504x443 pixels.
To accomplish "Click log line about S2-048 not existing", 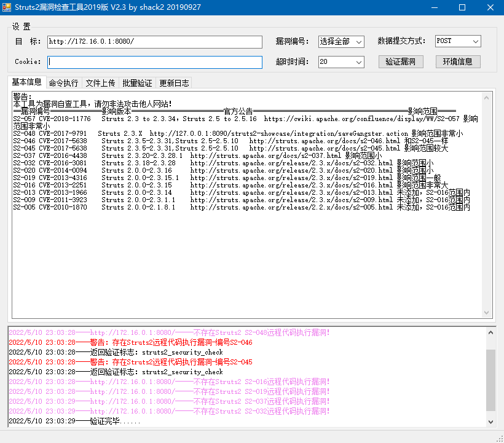I will point(170,333).
